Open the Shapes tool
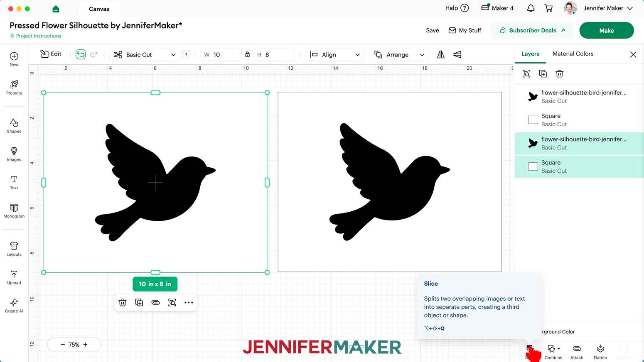The width and height of the screenshot is (644, 362). [x=14, y=126]
